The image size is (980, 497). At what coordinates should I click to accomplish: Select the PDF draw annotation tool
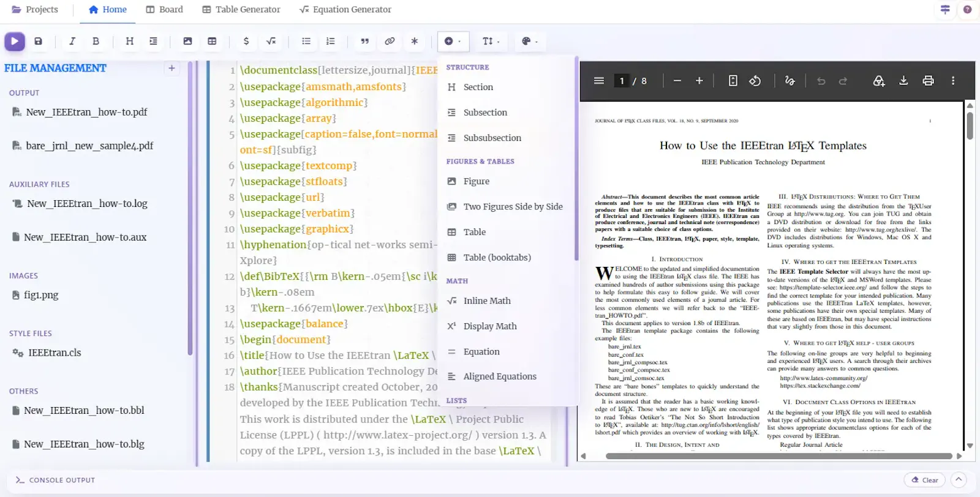coord(790,81)
